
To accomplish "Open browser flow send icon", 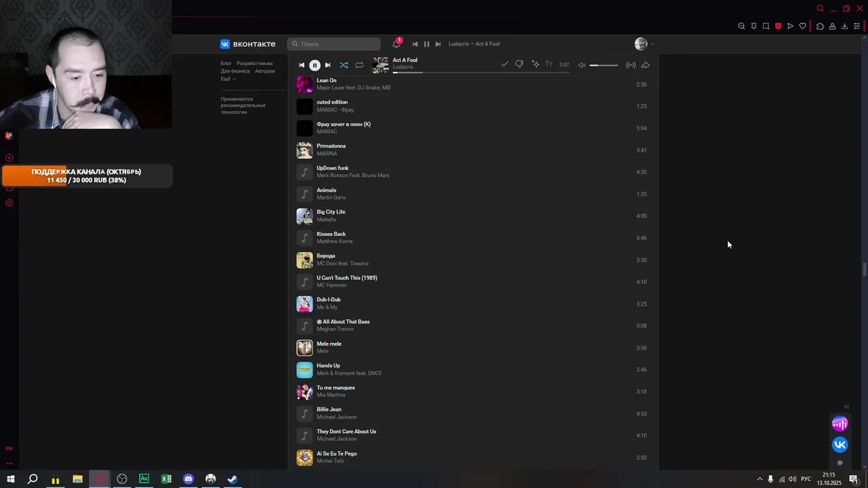I will 790,26.
